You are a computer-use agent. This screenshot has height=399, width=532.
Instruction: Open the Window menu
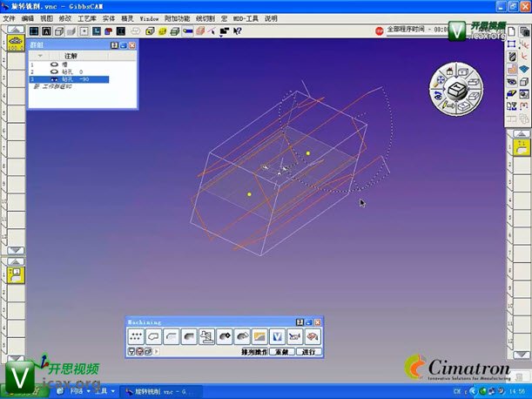(149, 18)
